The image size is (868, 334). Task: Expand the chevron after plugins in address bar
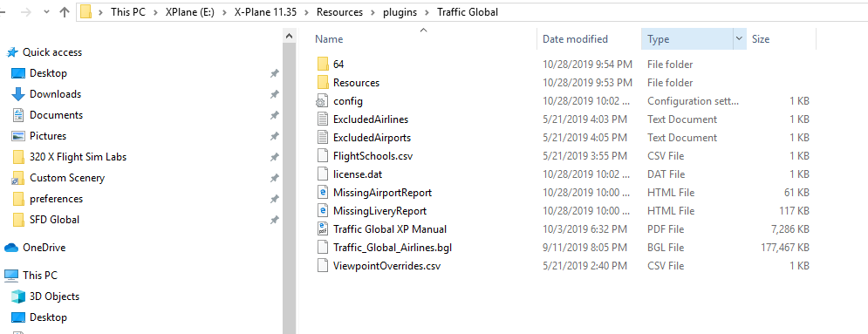point(427,12)
